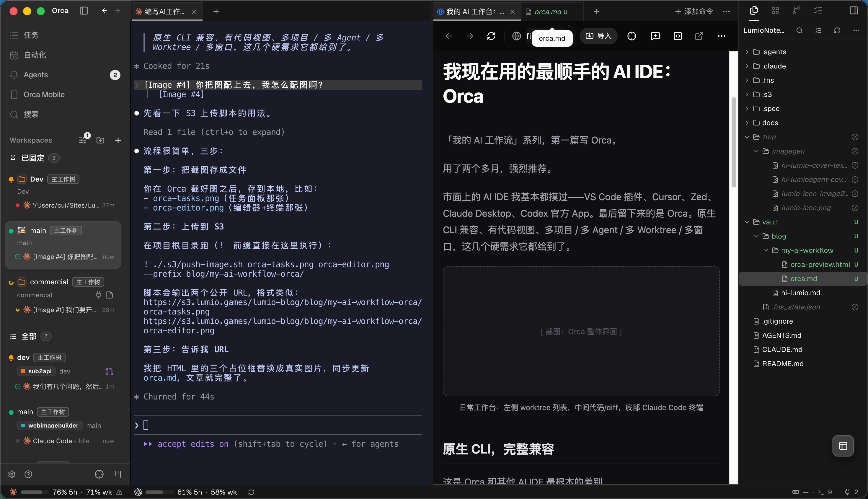Viewport: 868px width, 499px height.
Task: Navigate back in the preview browser
Action: (x=449, y=36)
